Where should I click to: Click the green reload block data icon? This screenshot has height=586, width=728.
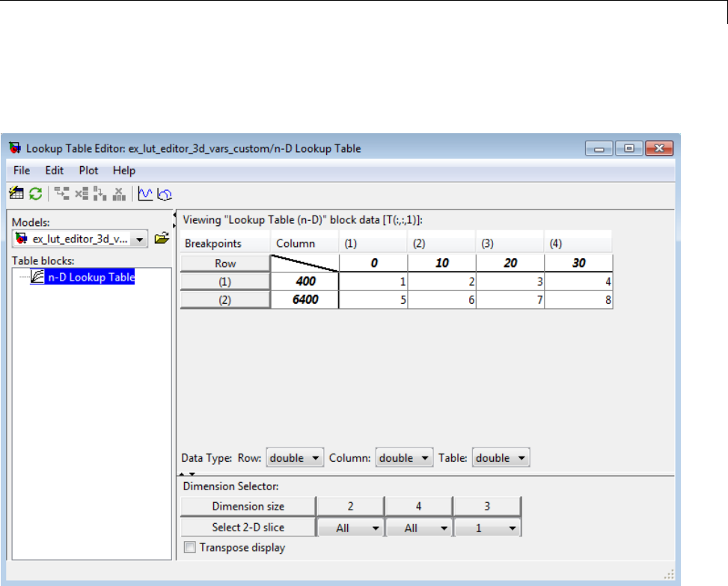[x=36, y=194]
